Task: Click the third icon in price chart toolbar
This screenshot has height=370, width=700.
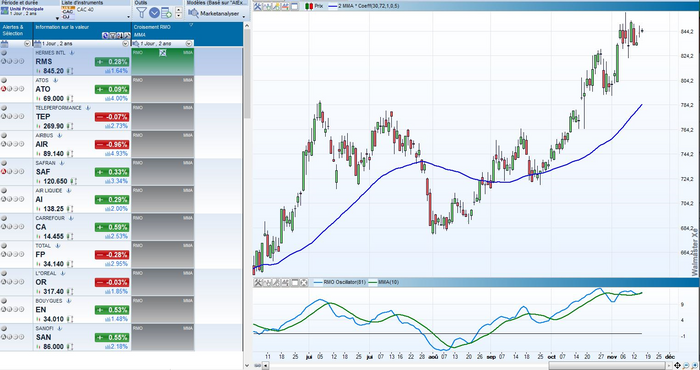Action: [x=276, y=6]
